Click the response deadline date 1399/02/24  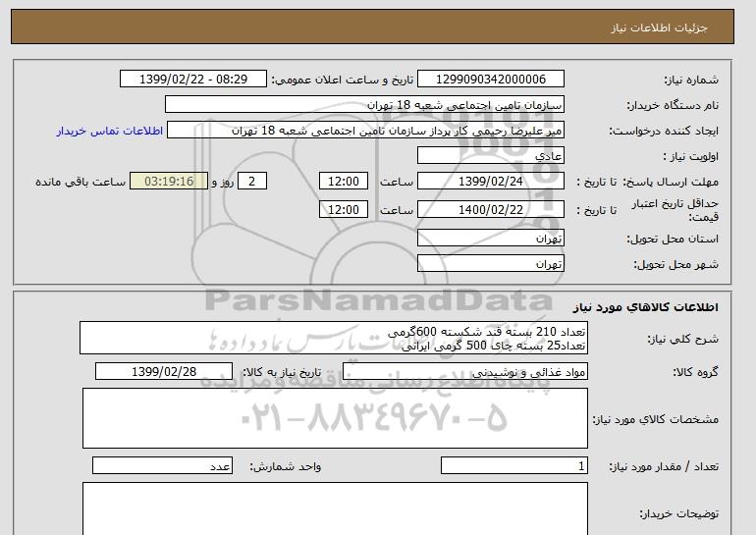tap(490, 182)
